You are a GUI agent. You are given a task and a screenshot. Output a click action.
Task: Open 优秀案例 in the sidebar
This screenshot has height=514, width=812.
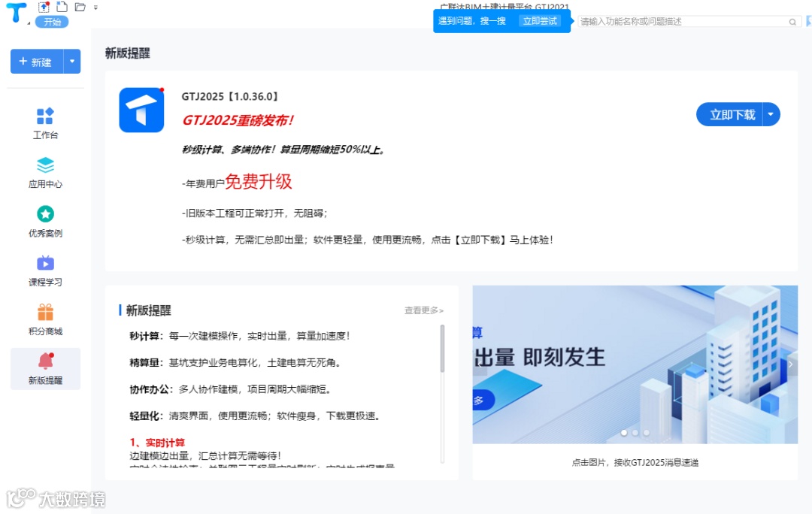pyautogui.click(x=46, y=222)
